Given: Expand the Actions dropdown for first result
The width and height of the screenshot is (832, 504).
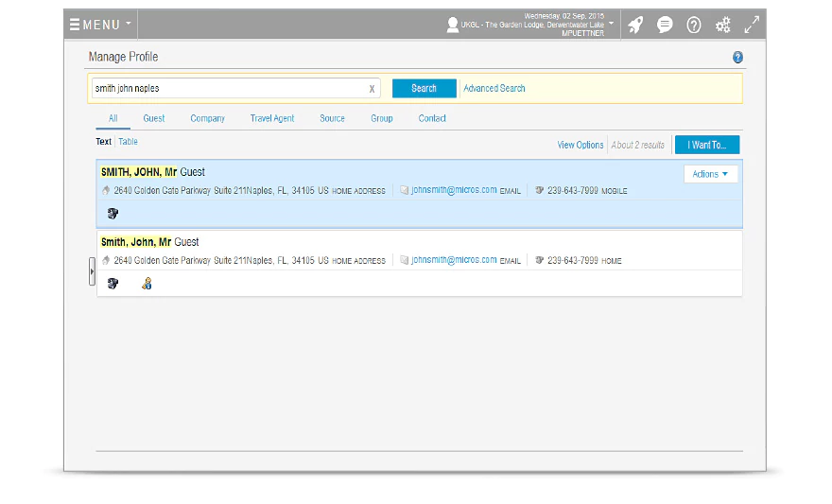Looking at the screenshot, I should pos(710,174).
